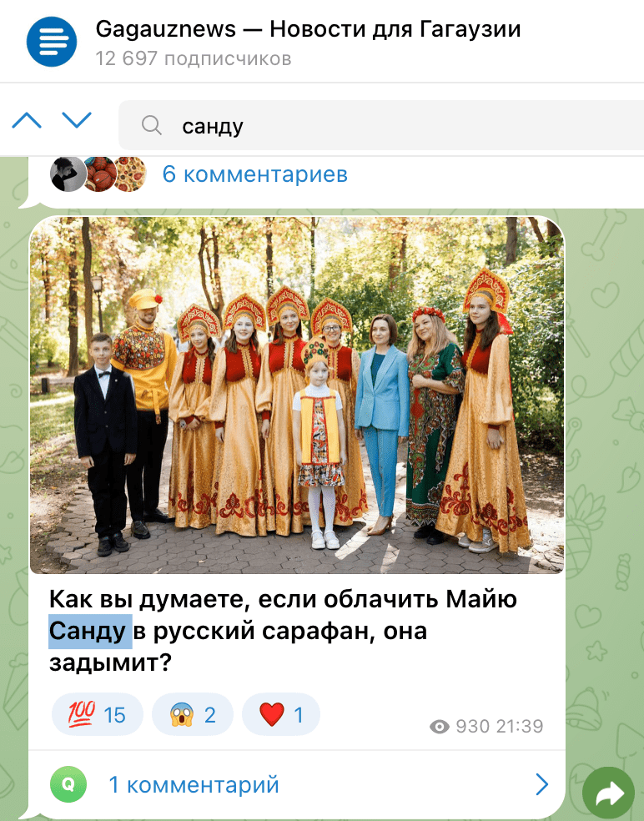Toggle the red heart reaction
This screenshot has height=821, width=644.
280,714
